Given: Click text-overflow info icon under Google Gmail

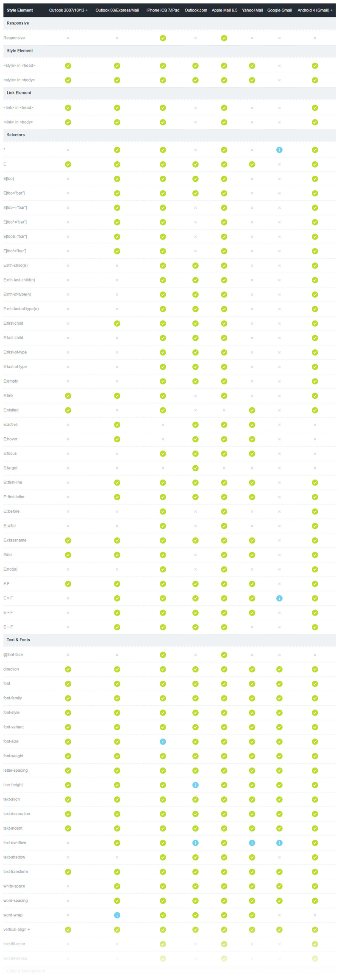Looking at the screenshot, I should [x=279, y=843].
